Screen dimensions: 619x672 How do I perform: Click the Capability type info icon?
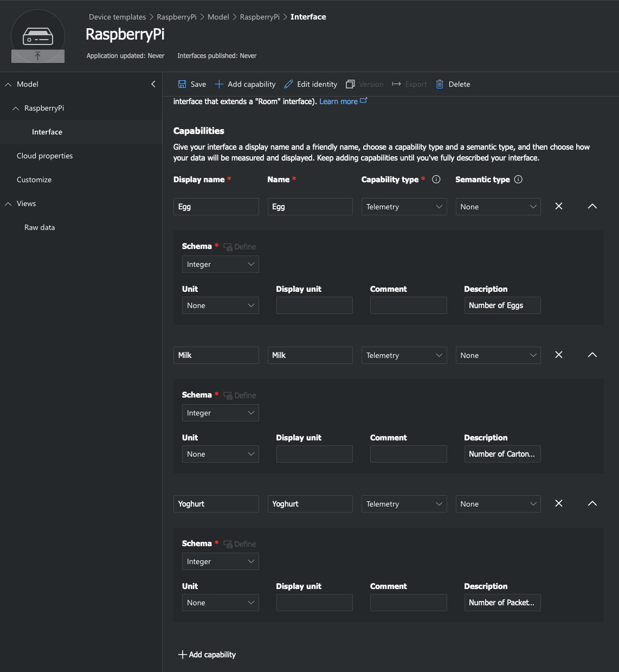click(436, 180)
